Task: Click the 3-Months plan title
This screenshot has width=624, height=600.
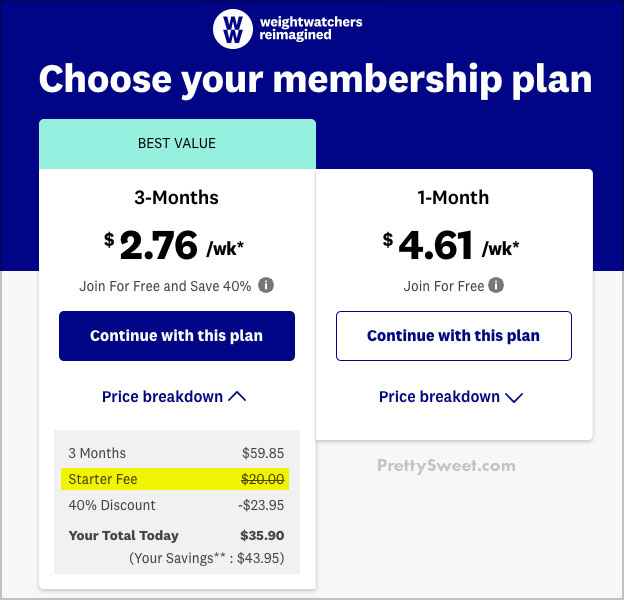Action: coord(176,197)
